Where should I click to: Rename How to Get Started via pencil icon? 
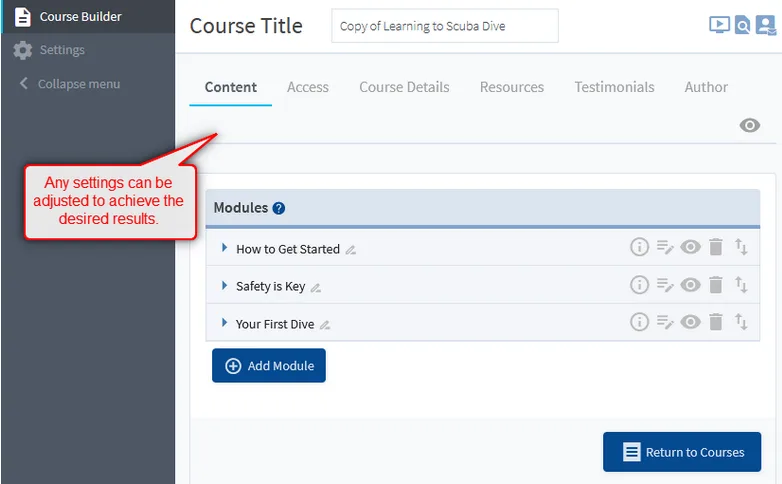pyautogui.click(x=351, y=250)
